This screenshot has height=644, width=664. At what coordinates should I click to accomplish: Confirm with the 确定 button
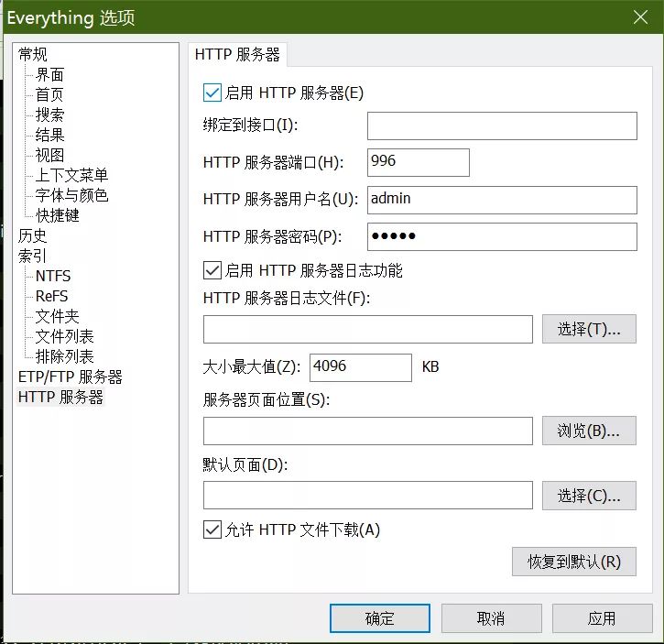tap(380, 618)
